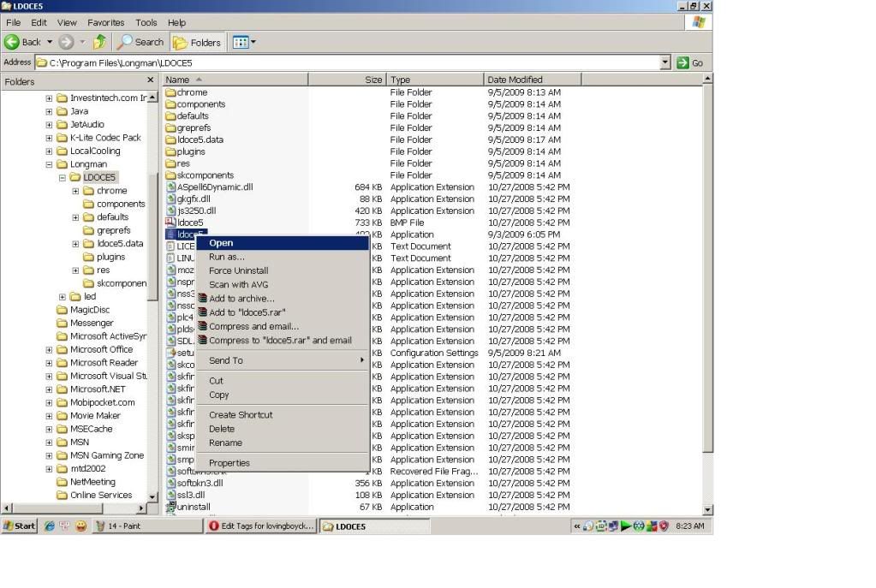This screenshot has height=588, width=876.
Task: Choose Add to archive...
Action: (282, 298)
